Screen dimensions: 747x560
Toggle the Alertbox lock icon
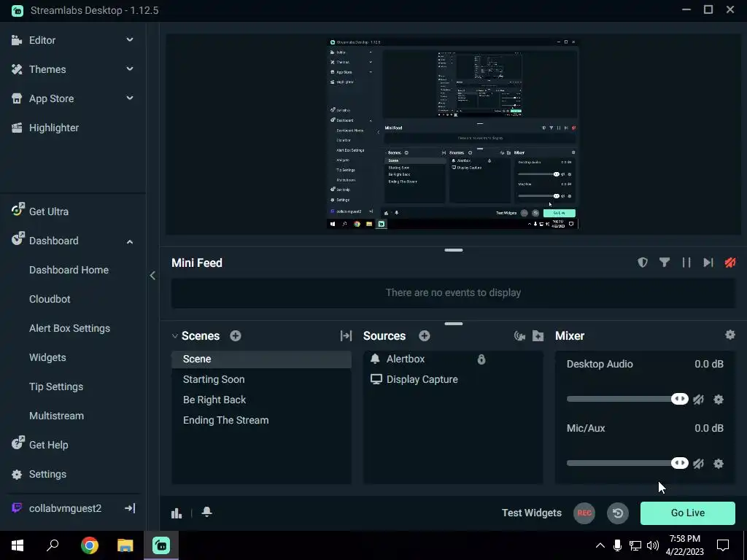pyautogui.click(x=481, y=359)
